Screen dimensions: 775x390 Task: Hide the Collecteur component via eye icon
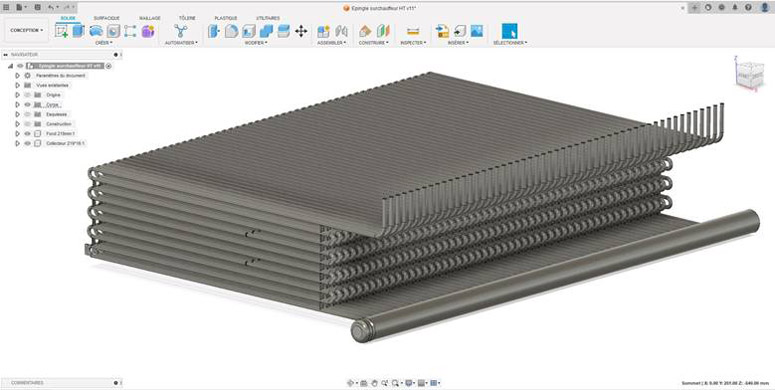[x=27, y=143]
